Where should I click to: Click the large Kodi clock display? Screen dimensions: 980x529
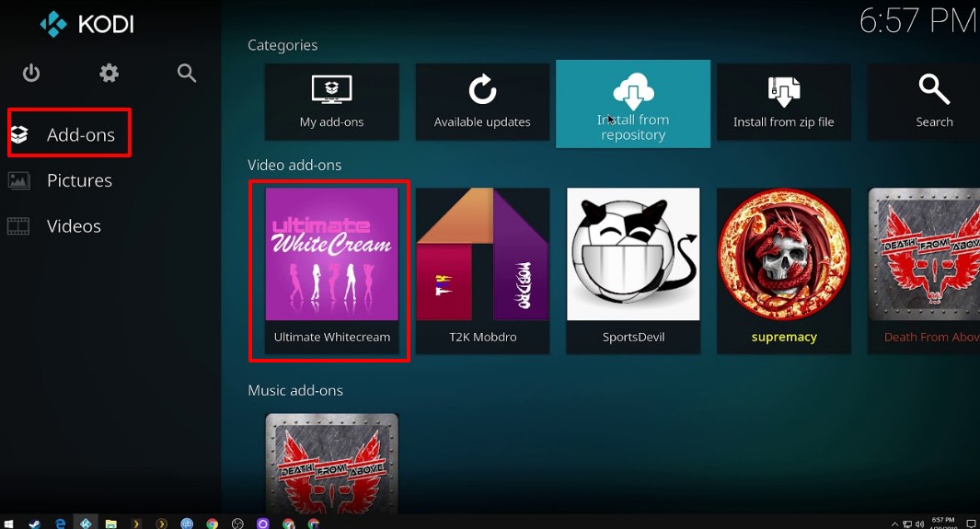918,20
